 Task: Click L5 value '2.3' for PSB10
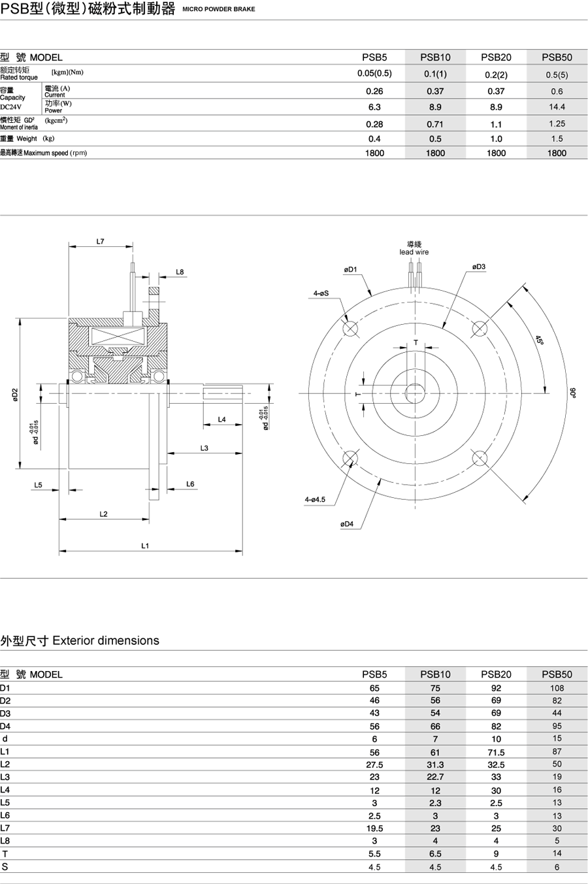435,803
